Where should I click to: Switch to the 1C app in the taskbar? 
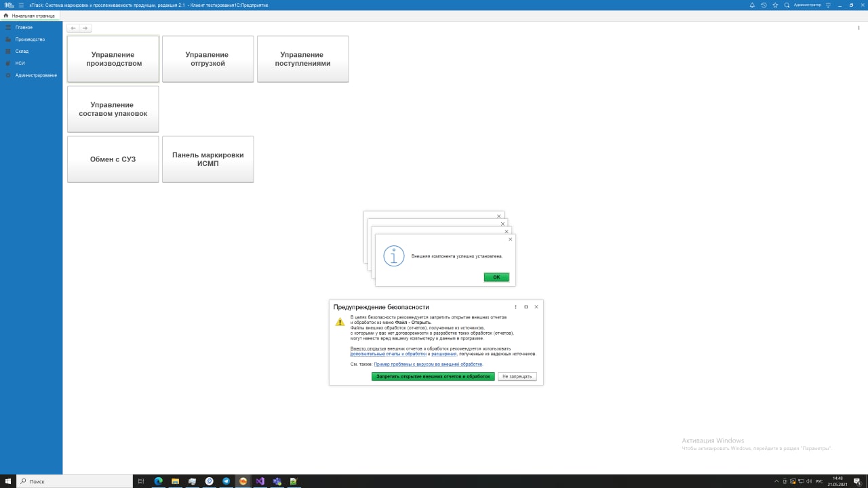pos(243,481)
